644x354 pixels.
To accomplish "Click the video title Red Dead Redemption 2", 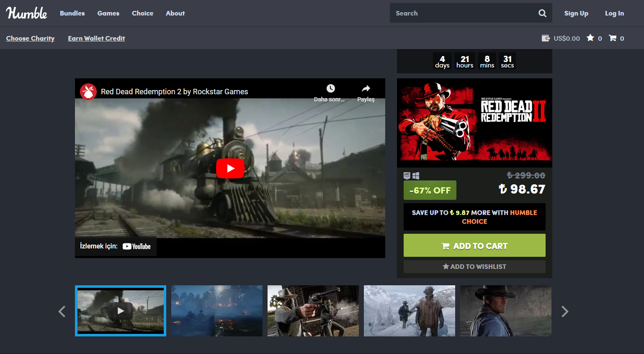I will point(174,92).
